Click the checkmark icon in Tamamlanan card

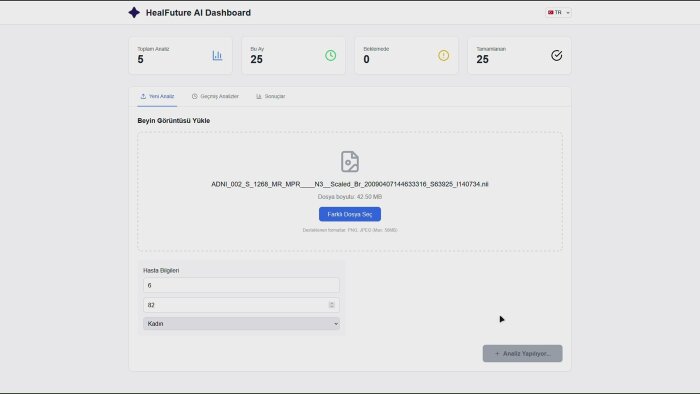[x=556, y=55]
